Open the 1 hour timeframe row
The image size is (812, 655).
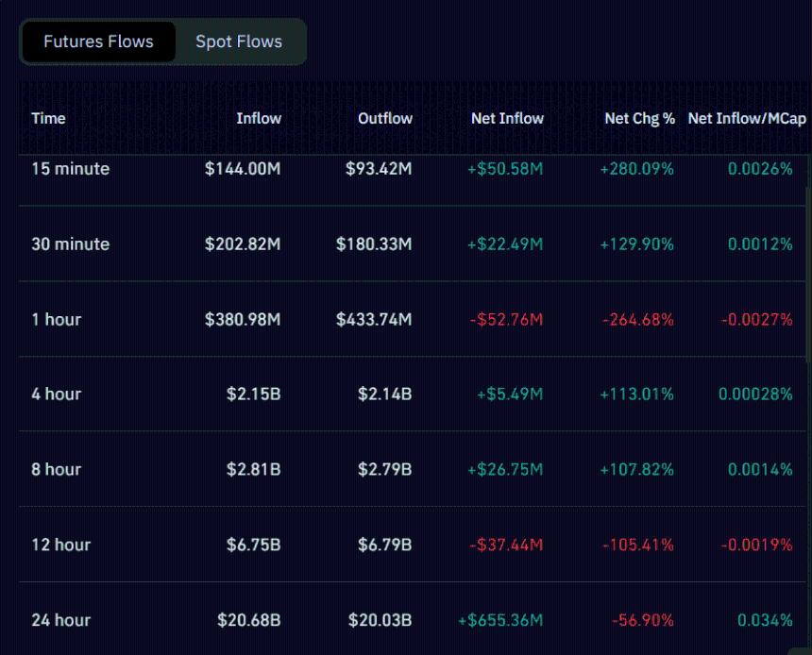406,319
